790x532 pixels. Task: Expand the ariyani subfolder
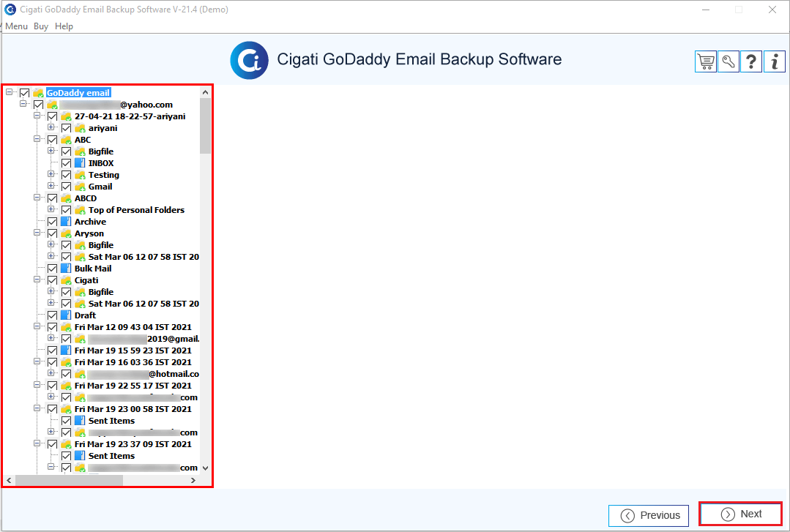coord(51,127)
